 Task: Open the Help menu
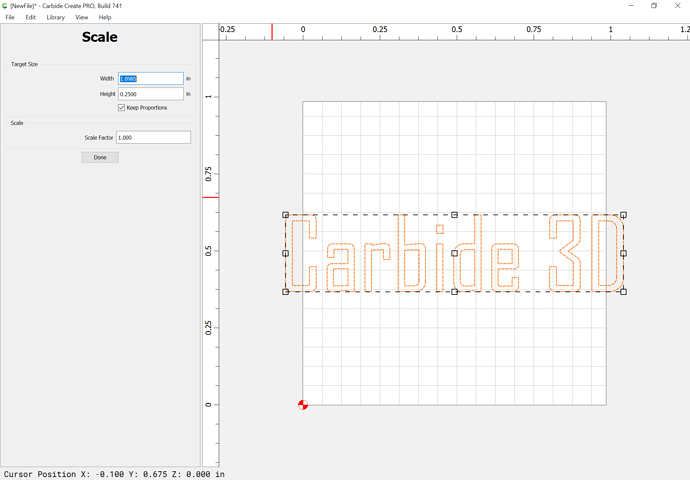[105, 17]
